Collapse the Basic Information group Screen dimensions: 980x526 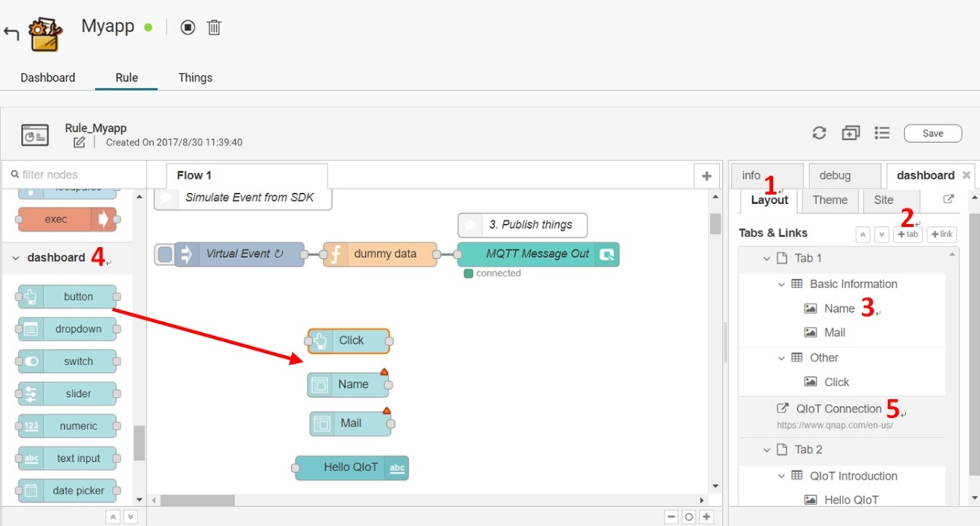782,284
